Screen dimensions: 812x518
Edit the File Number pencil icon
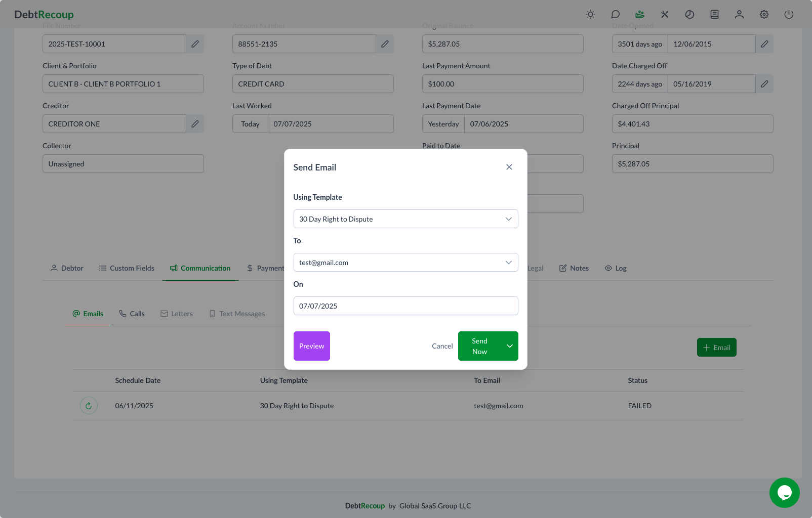[x=195, y=44]
